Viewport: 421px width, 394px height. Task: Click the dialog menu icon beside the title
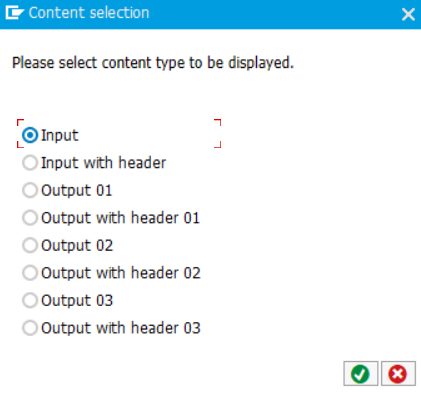[14, 13]
